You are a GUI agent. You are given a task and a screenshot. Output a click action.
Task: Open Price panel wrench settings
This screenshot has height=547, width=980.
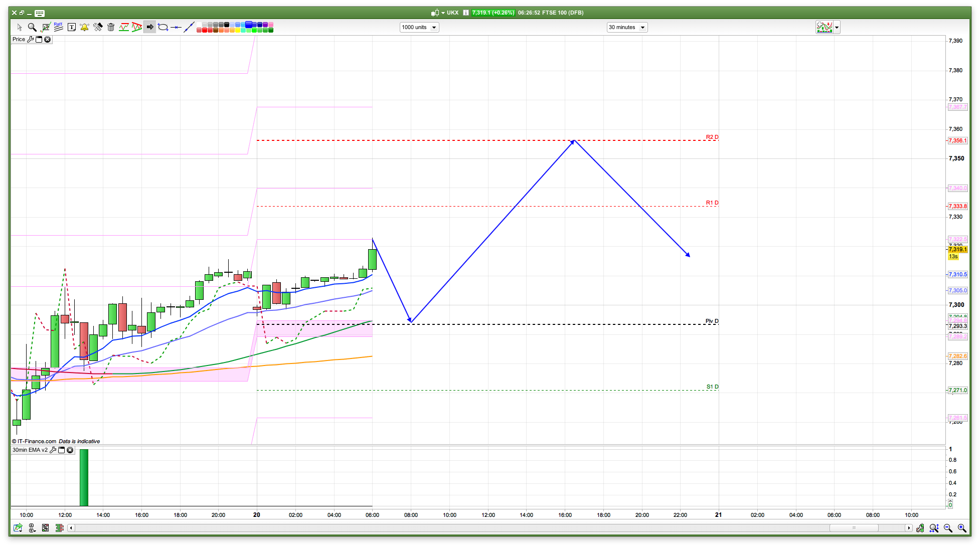[x=30, y=39]
